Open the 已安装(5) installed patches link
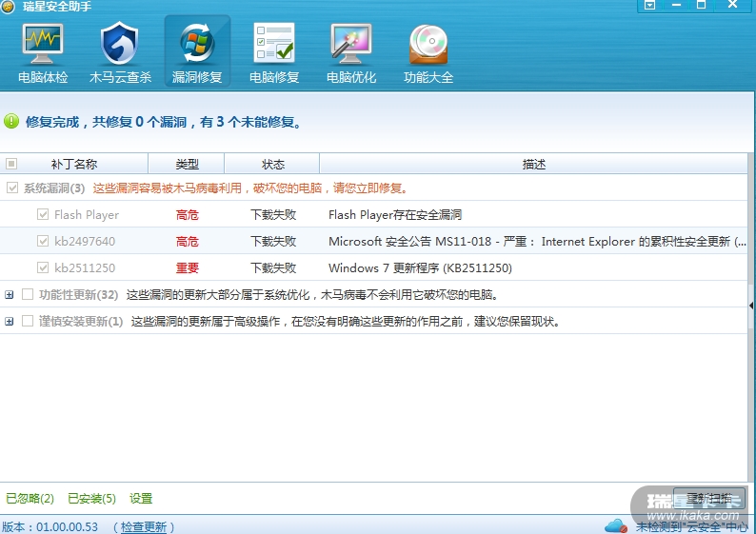 (x=92, y=499)
